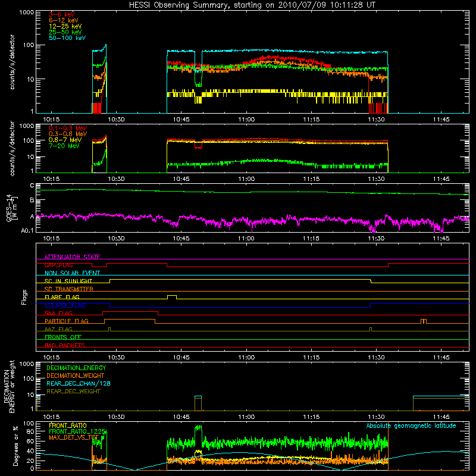The image size is (476, 476).
Task: Select the GAP_FLAG label
Action: 58,265
